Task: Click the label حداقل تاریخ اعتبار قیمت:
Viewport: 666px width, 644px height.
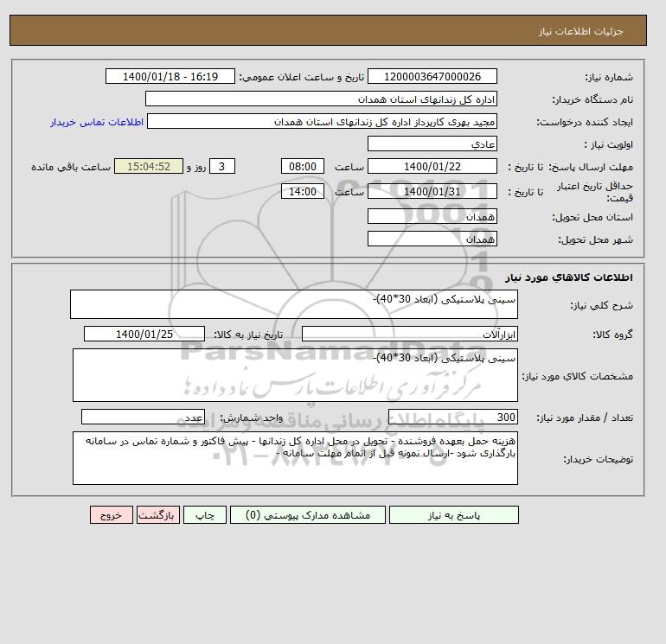Action: (595, 192)
